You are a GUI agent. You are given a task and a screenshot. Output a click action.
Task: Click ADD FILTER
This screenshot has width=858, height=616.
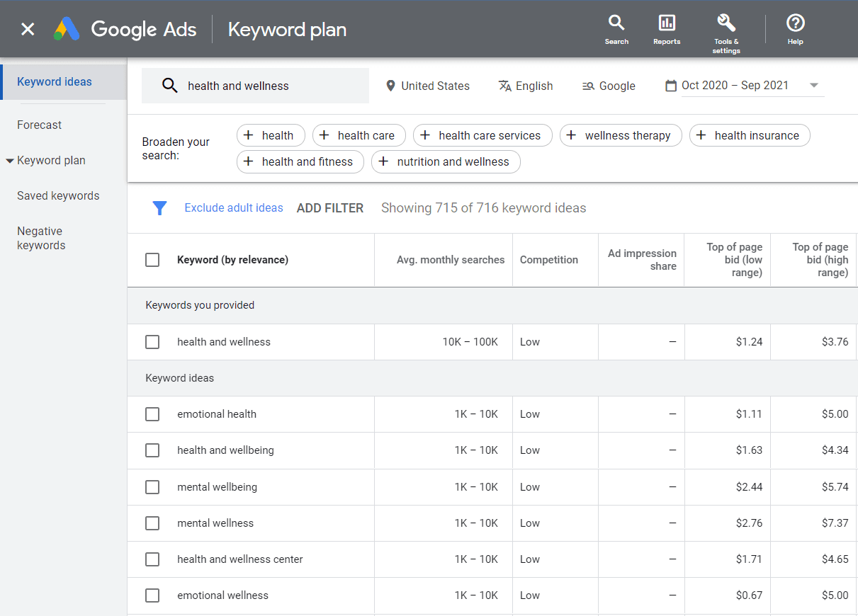330,207
